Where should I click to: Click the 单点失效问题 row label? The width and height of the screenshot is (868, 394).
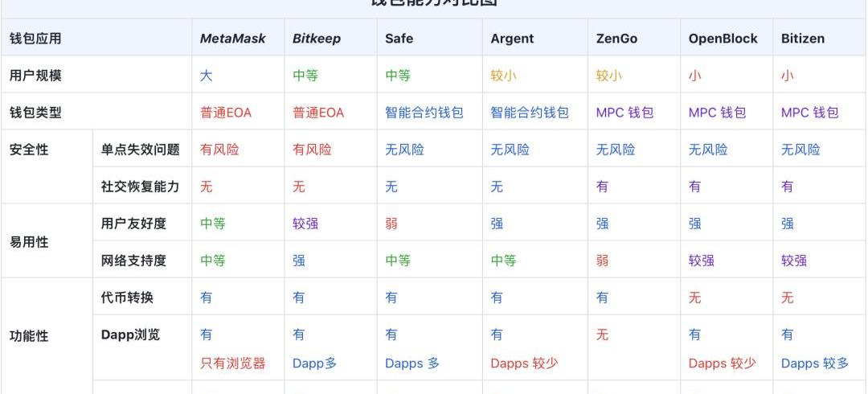(x=140, y=150)
